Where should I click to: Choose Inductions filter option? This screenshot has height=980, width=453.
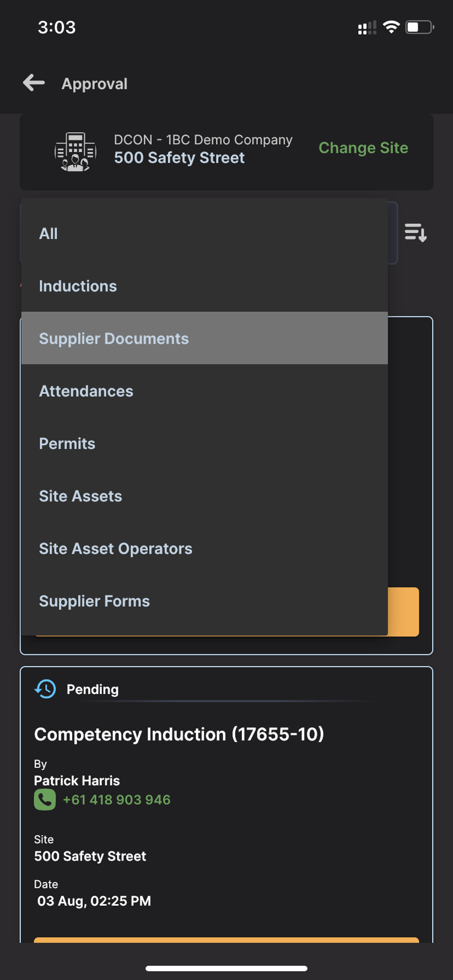click(78, 286)
